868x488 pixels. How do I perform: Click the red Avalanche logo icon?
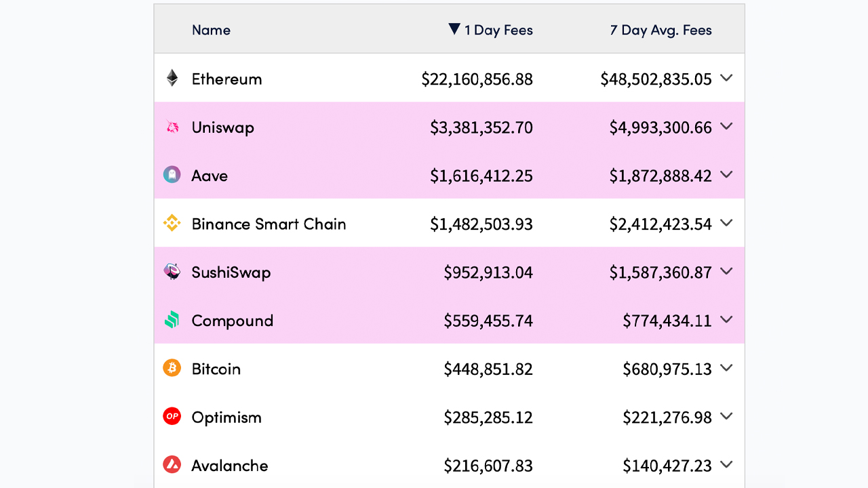(172, 465)
